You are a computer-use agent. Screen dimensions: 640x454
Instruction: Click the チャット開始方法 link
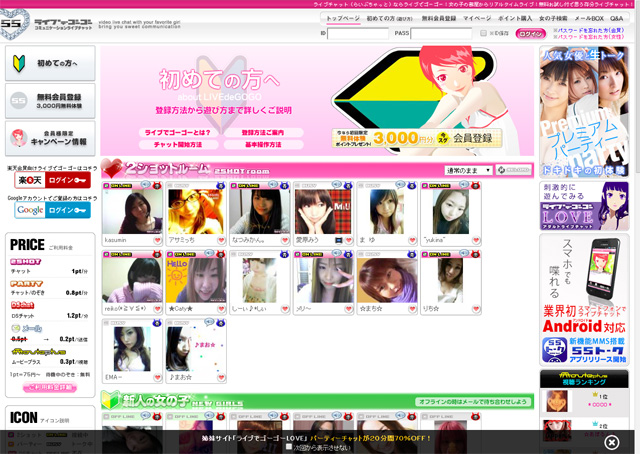click(178, 145)
